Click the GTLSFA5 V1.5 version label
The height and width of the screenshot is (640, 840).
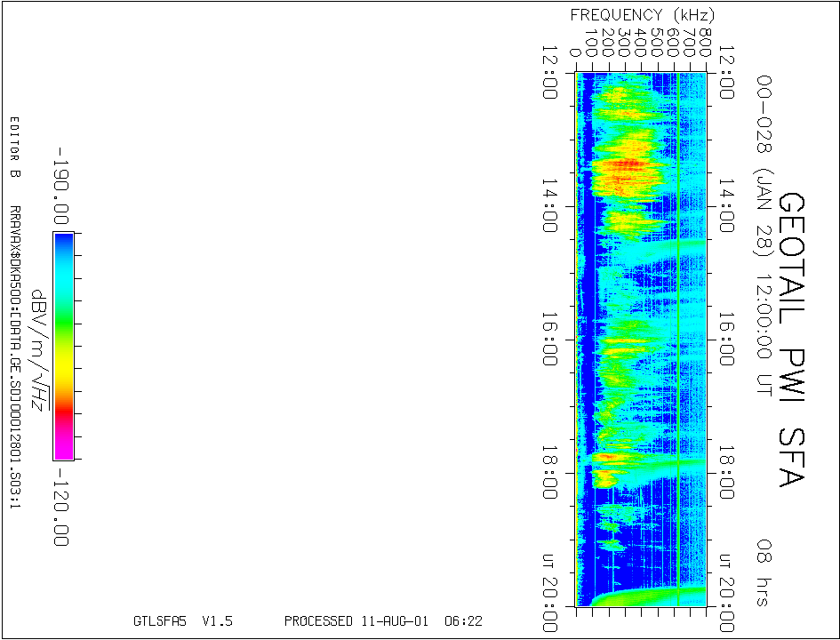click(182, 621)
